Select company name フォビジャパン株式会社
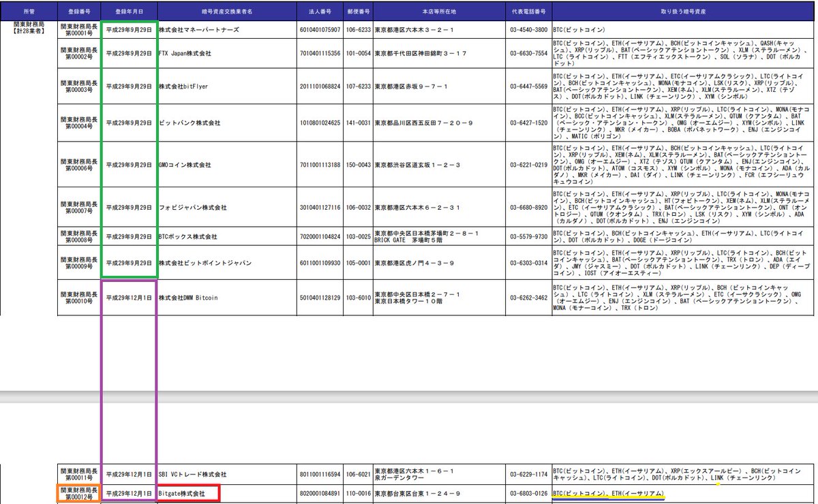This screenshot has width=818, height=504. [x=193, y=207]
